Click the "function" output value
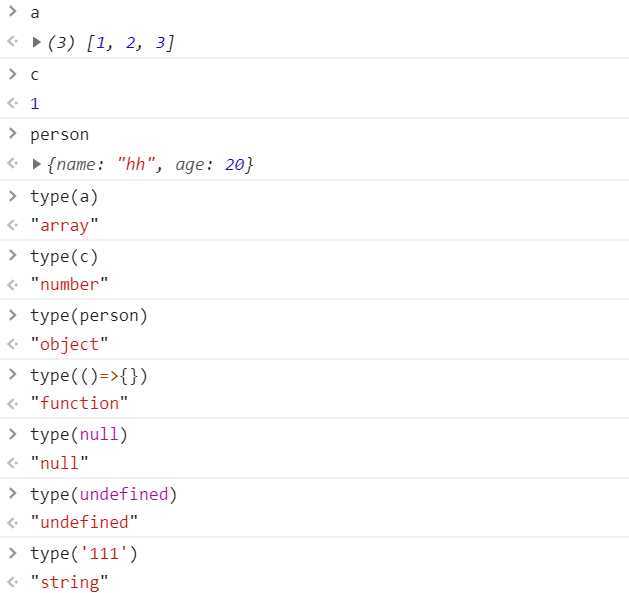This screenshot has width=629, height=593. tap(79, 403)
